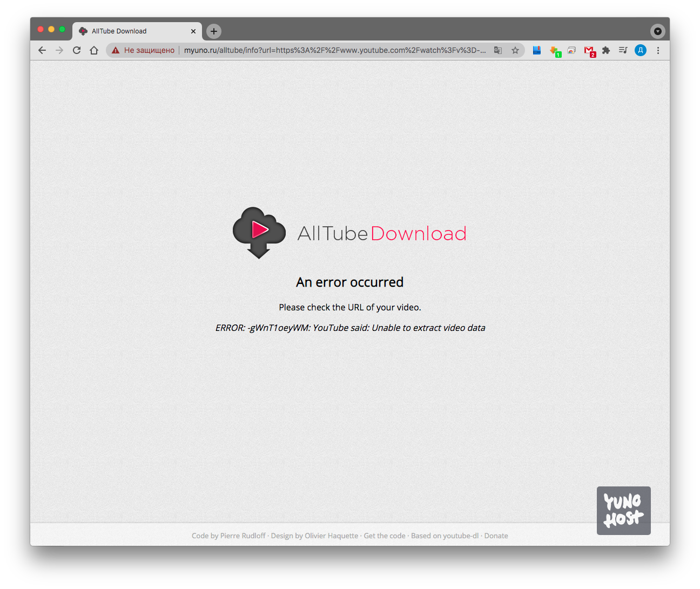Open the Pierre Rudloff footer link
Image resolution: width=700 pixels, height=589 pixels.
243,536
